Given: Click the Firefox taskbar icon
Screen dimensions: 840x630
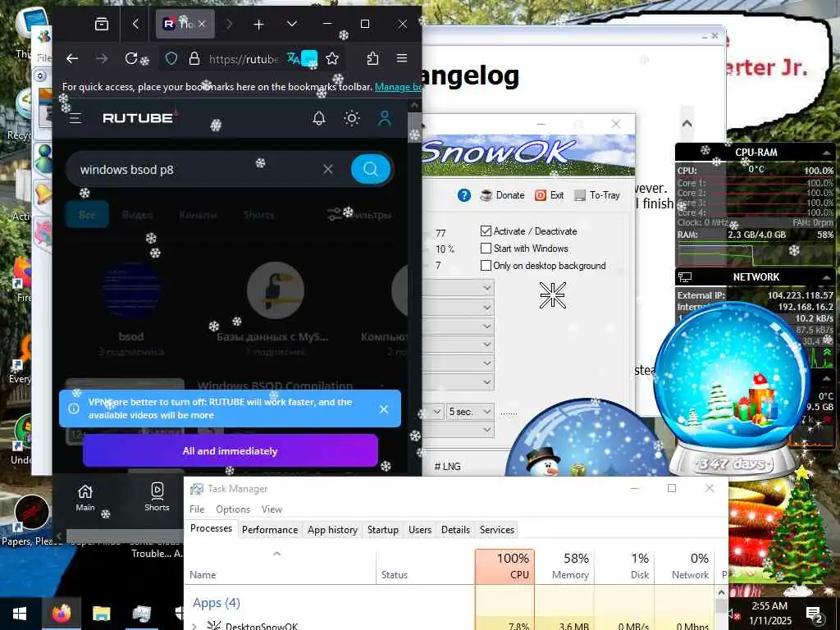Looking at the screenshot, I should pyautogui.click(x=62, y=614).
